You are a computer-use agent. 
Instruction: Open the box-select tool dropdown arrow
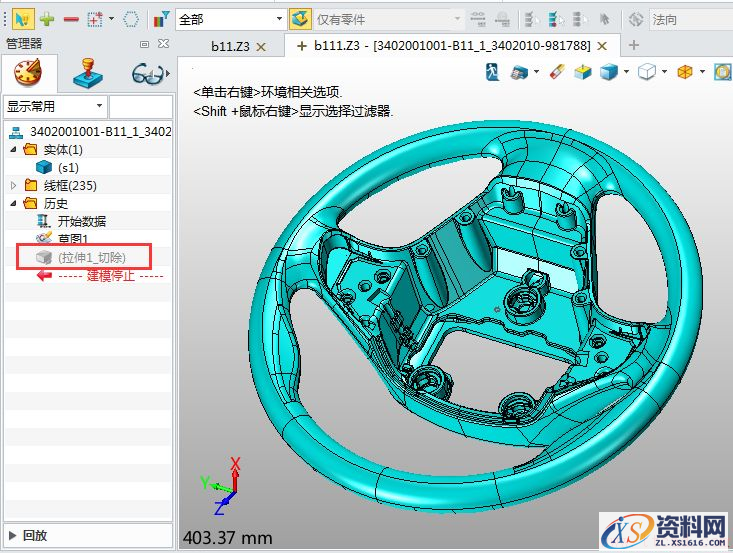coord(111,19)
